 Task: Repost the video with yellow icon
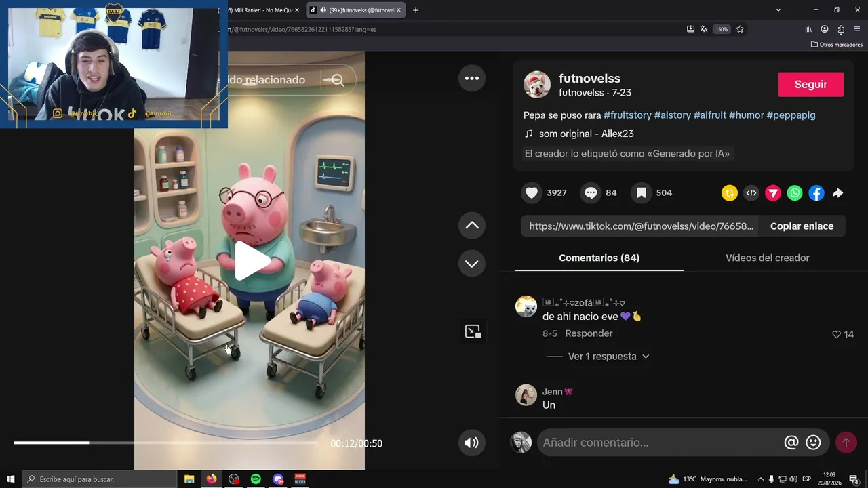[730, 193]
